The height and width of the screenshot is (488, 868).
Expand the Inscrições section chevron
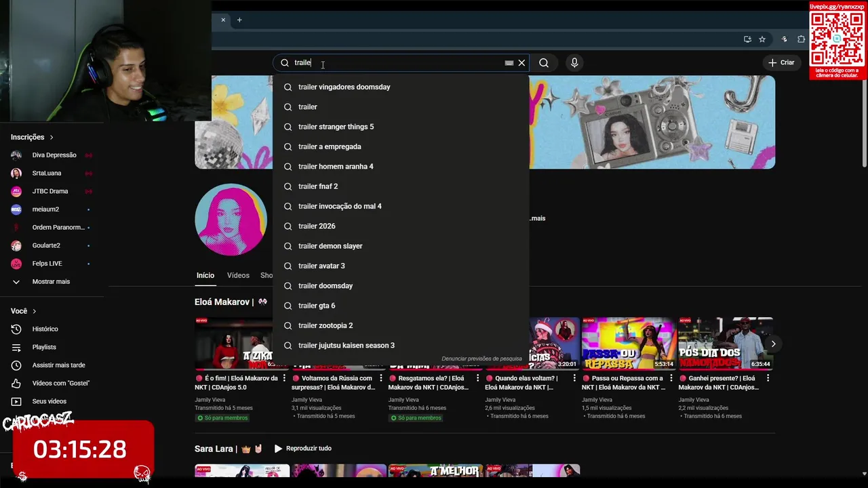pos(52,137)
